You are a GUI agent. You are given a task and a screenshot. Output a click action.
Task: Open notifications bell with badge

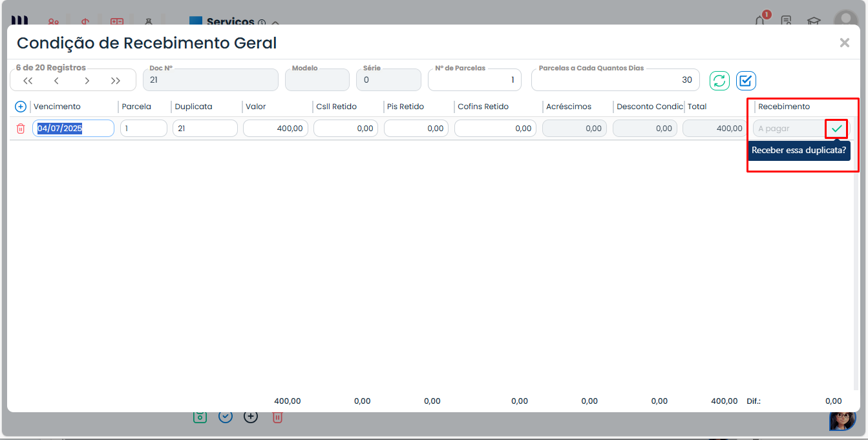761,19
